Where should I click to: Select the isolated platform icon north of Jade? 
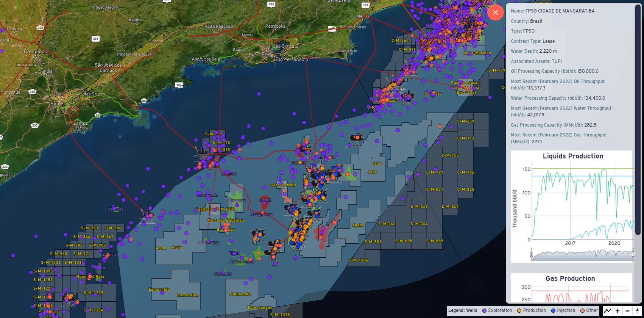click(x=357, y=138)
